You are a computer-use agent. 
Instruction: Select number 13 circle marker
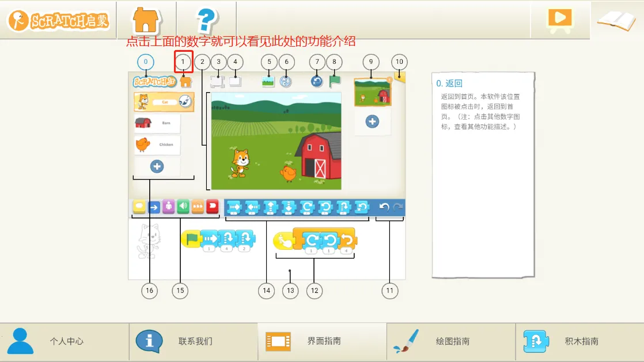coord(290,291)
